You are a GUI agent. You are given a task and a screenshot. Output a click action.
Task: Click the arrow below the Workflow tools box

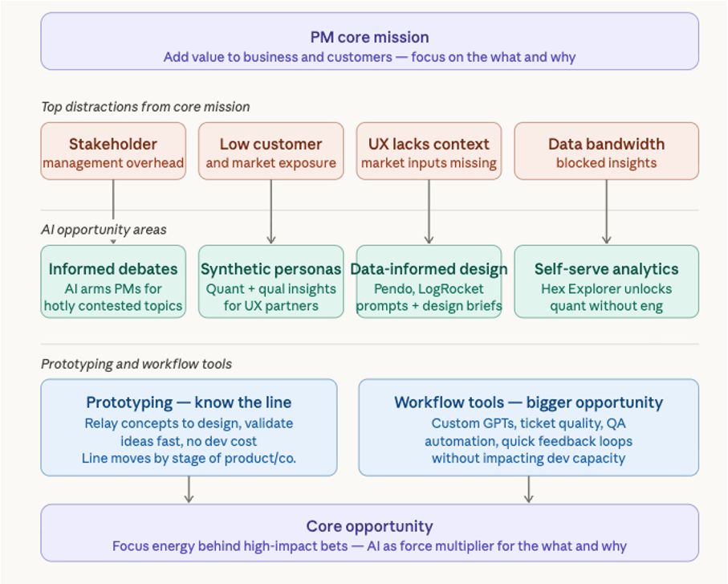click(x=528, y=489)
